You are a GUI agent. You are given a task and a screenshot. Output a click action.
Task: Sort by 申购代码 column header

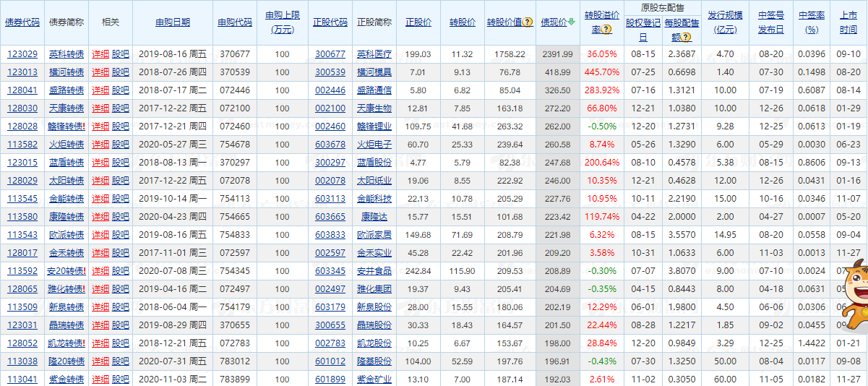pos(236,22)
